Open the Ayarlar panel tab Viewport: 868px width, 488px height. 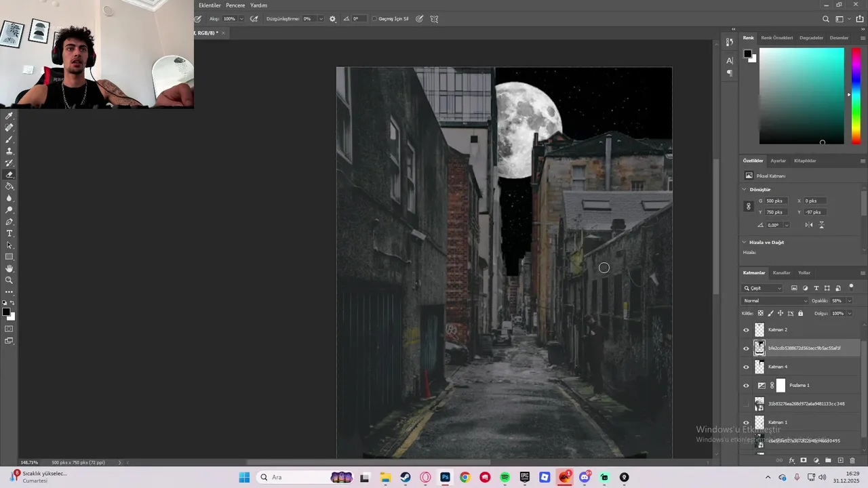778,161
